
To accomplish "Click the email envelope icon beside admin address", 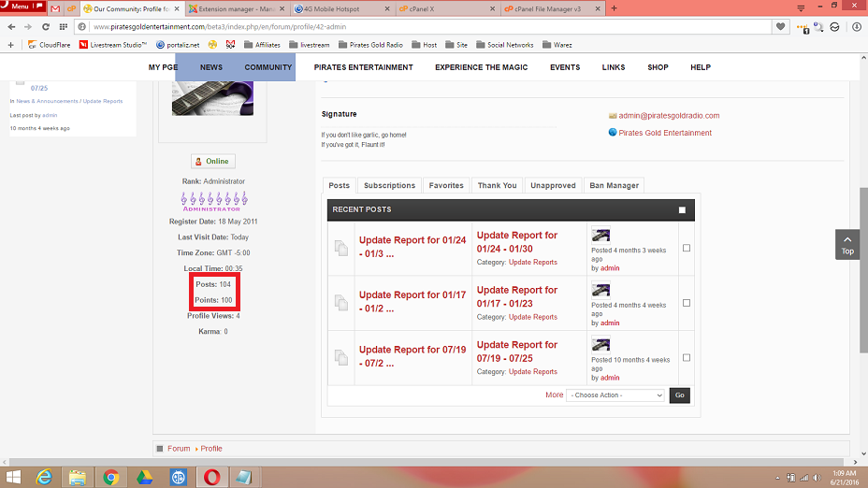I will (612, 116).
